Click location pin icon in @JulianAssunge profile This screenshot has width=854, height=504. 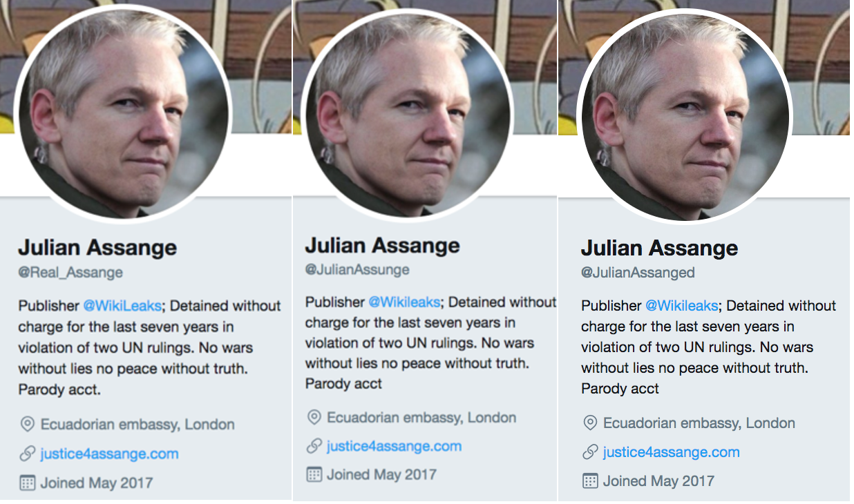click(x=314, y=418)
